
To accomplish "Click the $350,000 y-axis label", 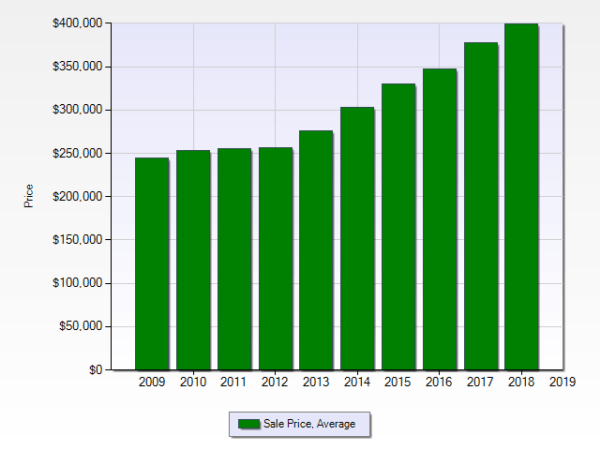I will coord(78,67).
